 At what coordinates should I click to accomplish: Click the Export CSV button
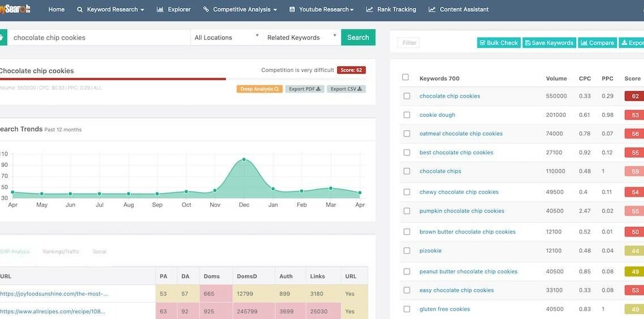click(346, 89)
